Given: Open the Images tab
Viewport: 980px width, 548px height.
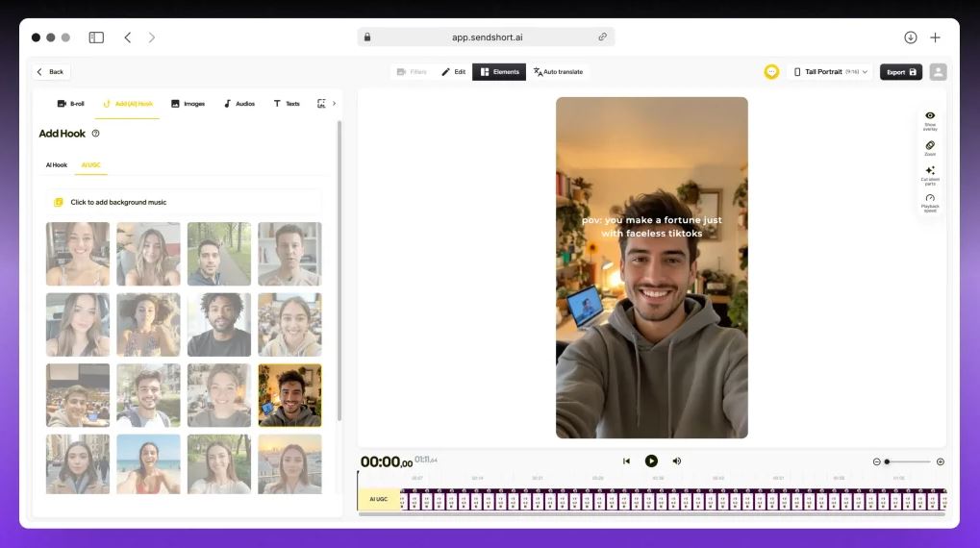Looking at the screenshot, I should point(188,104).
